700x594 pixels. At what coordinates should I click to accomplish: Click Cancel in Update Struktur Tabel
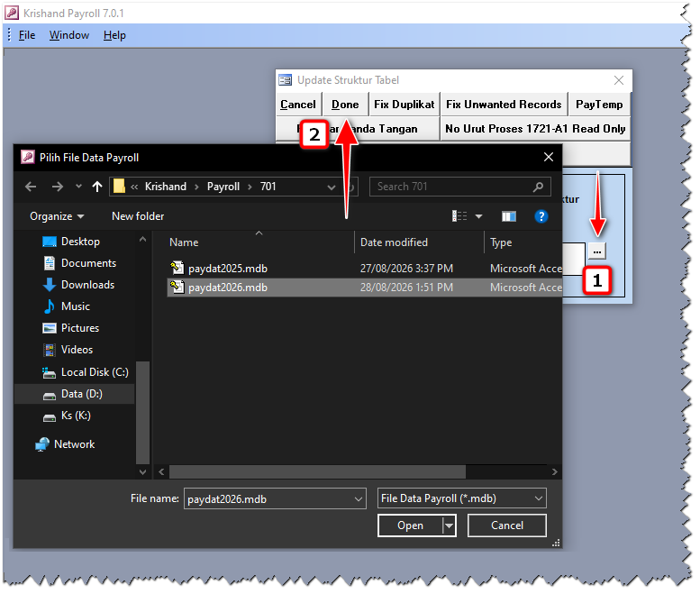click(x=298, y=105)
